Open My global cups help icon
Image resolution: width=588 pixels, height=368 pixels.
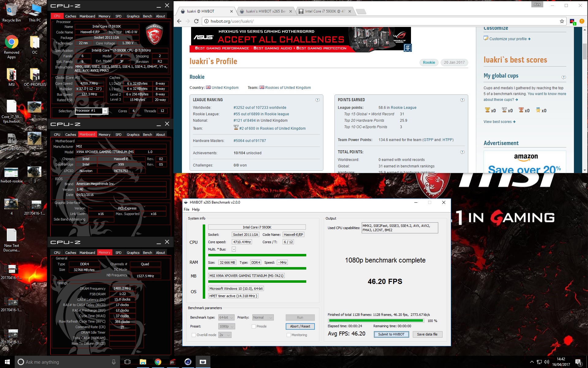coord(564,77)
